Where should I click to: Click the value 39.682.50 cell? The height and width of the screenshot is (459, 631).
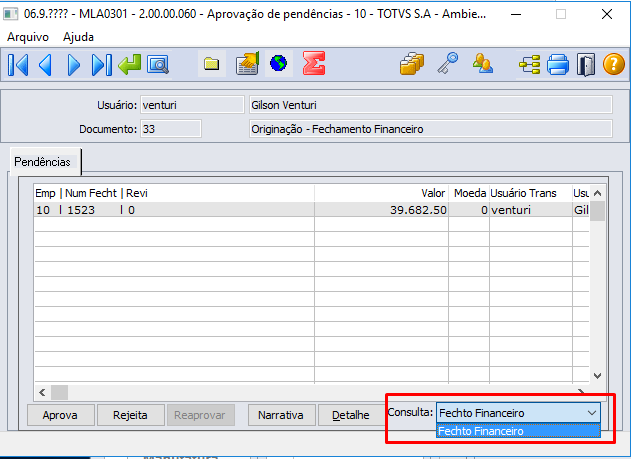pyautogui.click(x=381, y=210)
